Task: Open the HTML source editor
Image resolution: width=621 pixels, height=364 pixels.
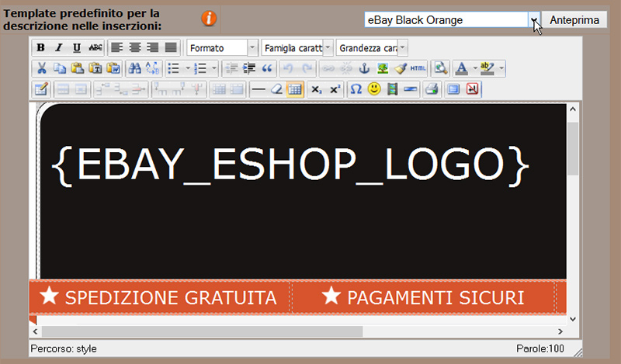Action: point(418,68)
